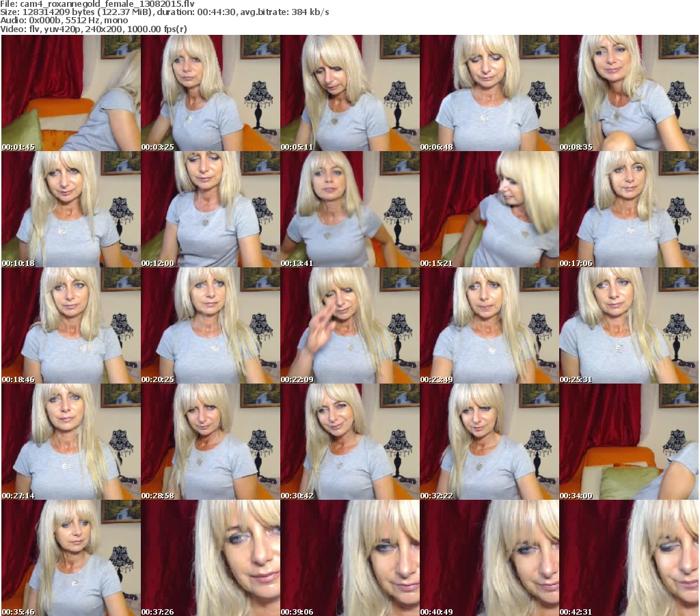This screenshot has height=616, width=700.
Task: Click the 00:37:26 close-up frame
Action: pos(211,558)
